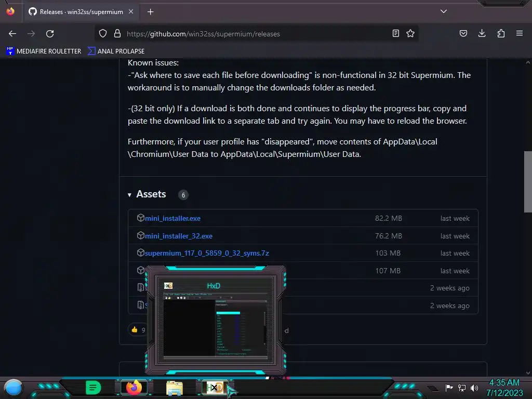Close the Releases win32ss/supermium tab
This screenshot has height=399, width=532.
131,11
